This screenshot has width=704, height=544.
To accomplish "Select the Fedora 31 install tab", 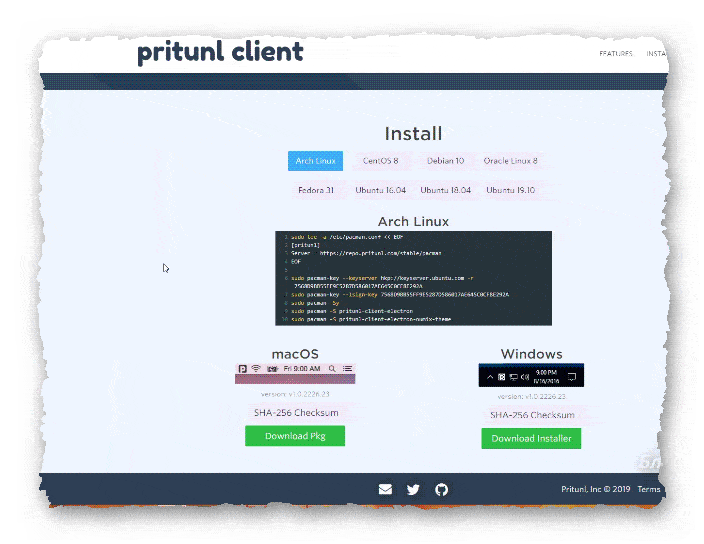I will point(316,190).
